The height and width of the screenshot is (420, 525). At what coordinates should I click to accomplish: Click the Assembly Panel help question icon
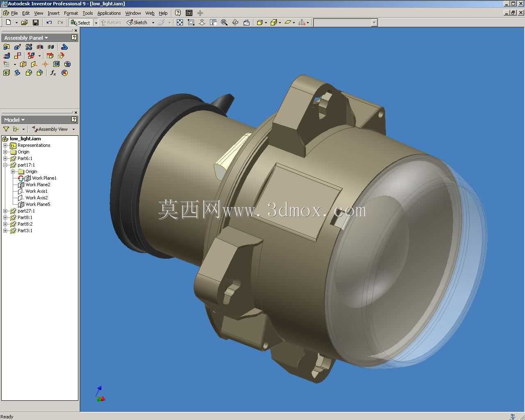pyautogui.click(x=74, y=37)
